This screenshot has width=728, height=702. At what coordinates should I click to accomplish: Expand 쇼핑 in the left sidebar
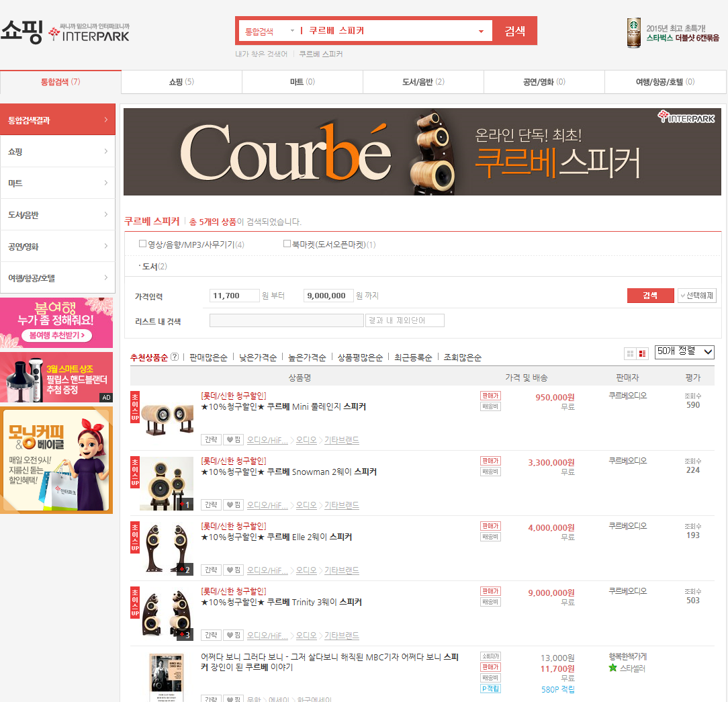tap(58, 151)
